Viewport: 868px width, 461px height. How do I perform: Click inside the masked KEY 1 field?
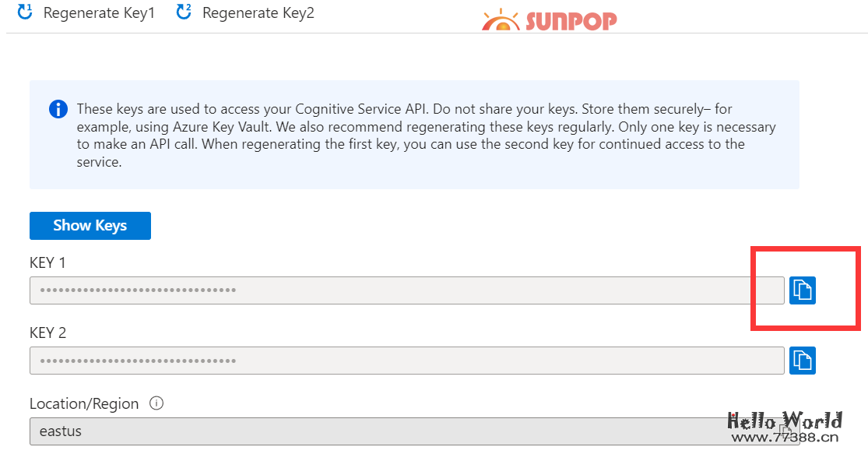406,290
